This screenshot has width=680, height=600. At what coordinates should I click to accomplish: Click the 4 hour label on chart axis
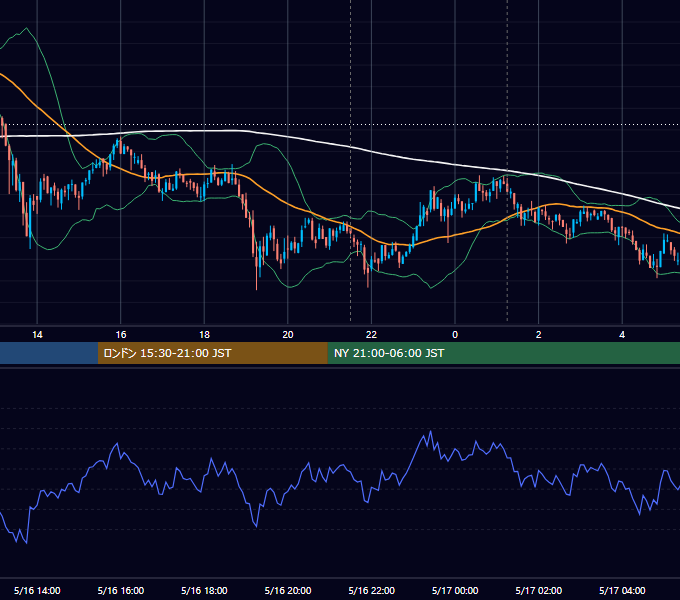pos(622,335)
